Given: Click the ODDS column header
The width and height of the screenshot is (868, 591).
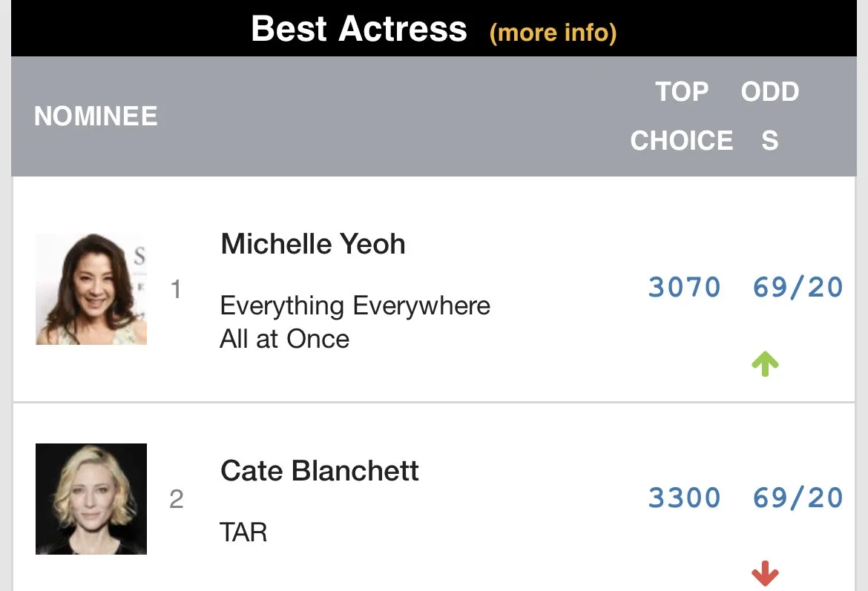Looking at the screenshot, I should coord(770,116).
